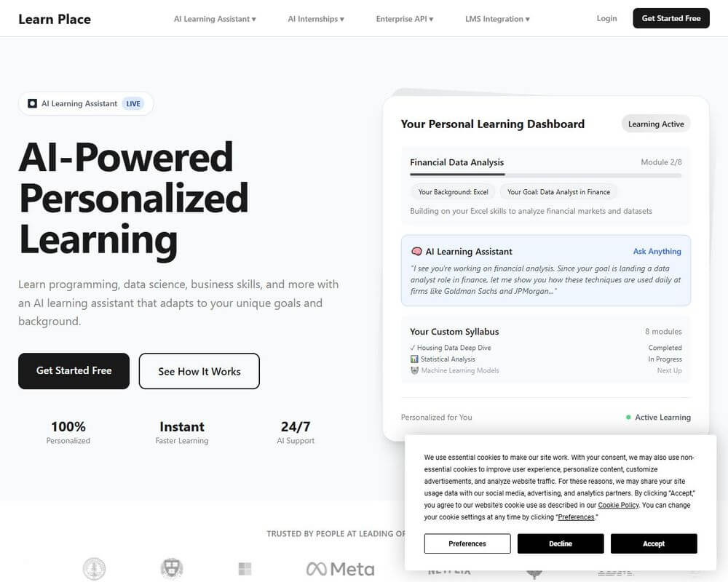
Task: Click Learn Place in the top bar
Action: [54, 19]
